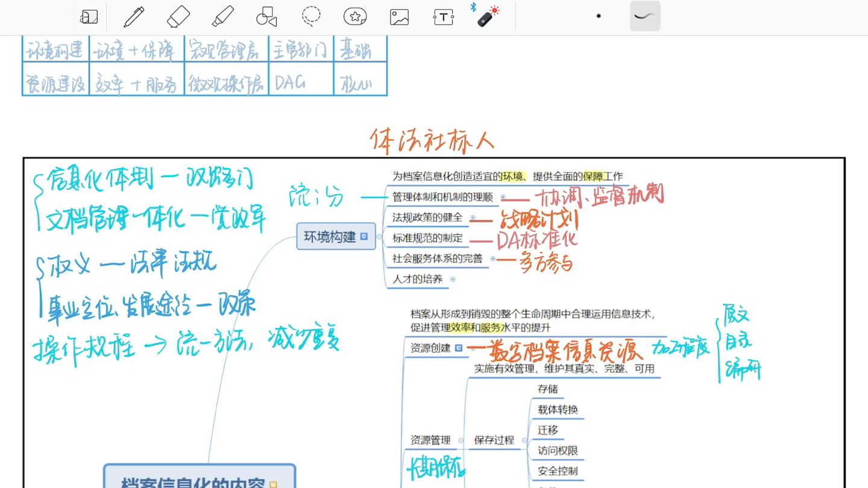The width and height of the screenshot is (868, 488).
Task: Expand the 法规政策的健全 node
Action: pos(473,217)
